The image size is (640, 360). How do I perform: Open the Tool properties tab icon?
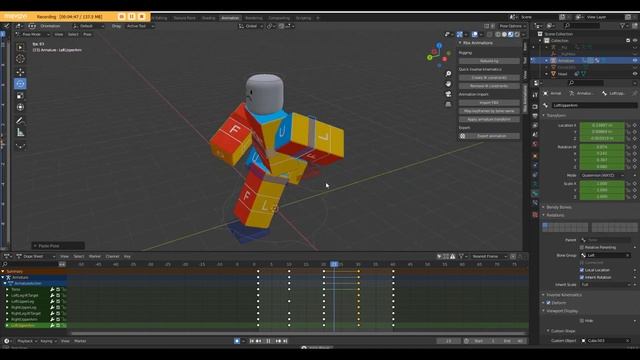535,95
